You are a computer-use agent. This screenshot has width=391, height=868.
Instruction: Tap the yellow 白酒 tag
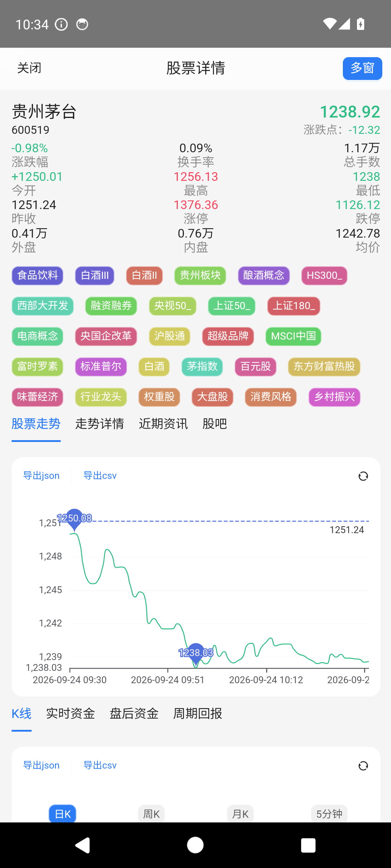(154, 367)
